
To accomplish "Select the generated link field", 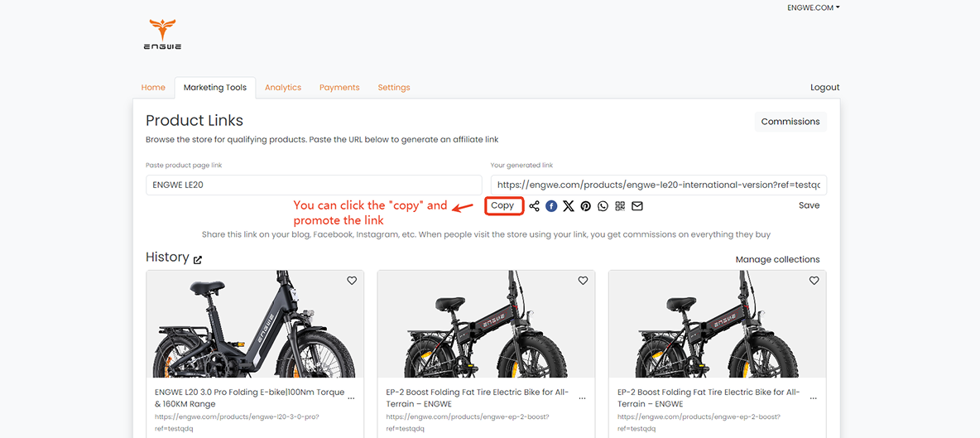I will [659, 185].
